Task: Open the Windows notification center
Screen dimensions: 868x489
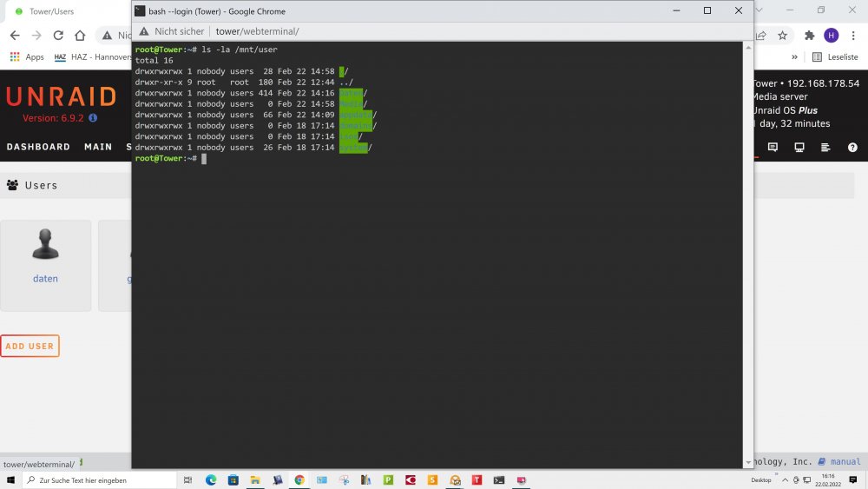Action: (853, 480)
